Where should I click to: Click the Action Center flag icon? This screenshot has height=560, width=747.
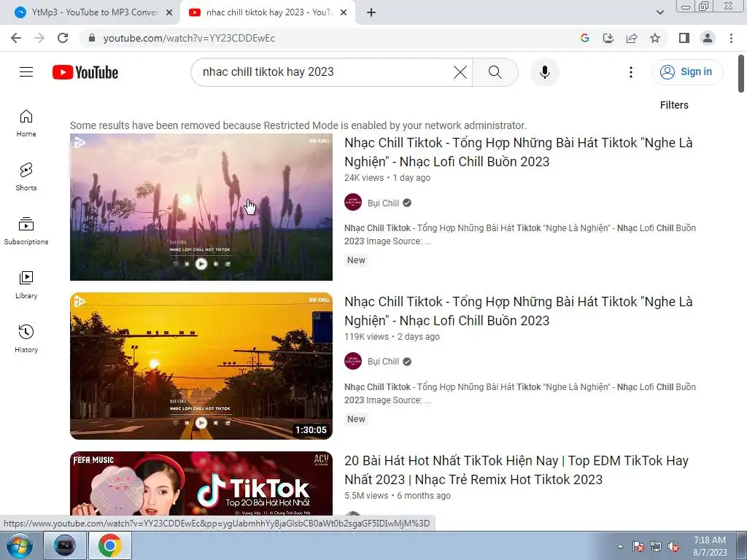click(638, 546)
